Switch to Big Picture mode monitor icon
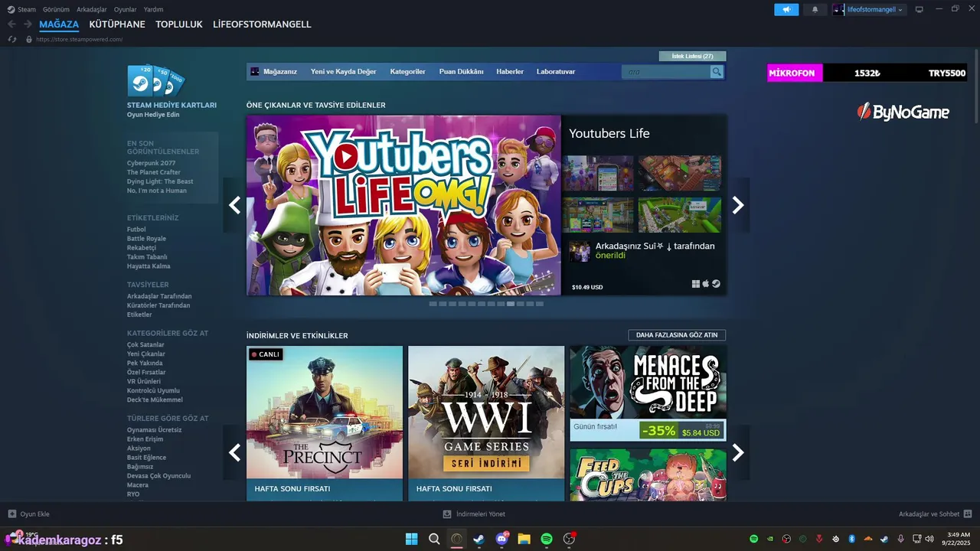 [920, 10]
